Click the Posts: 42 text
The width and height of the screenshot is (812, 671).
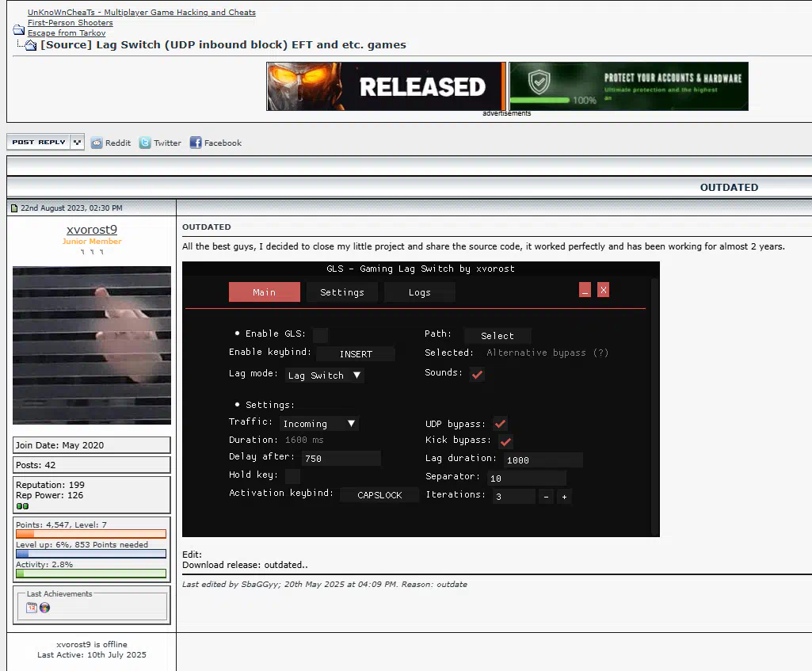35,465
